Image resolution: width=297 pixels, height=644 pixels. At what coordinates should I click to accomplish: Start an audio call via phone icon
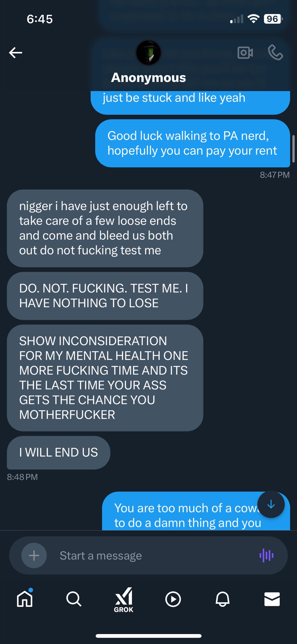pos(275,52)
